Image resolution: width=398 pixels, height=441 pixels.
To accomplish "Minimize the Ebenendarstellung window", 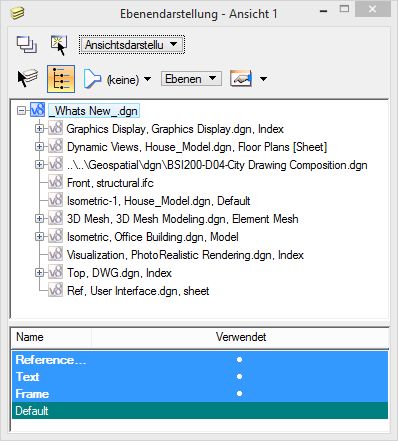I will click(323, 11).
